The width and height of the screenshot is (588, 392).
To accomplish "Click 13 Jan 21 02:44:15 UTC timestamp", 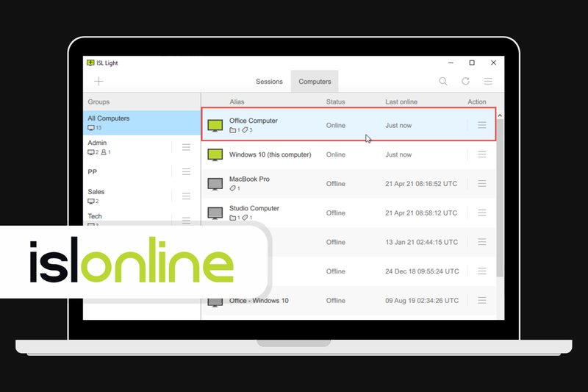I will pos(421,242).
